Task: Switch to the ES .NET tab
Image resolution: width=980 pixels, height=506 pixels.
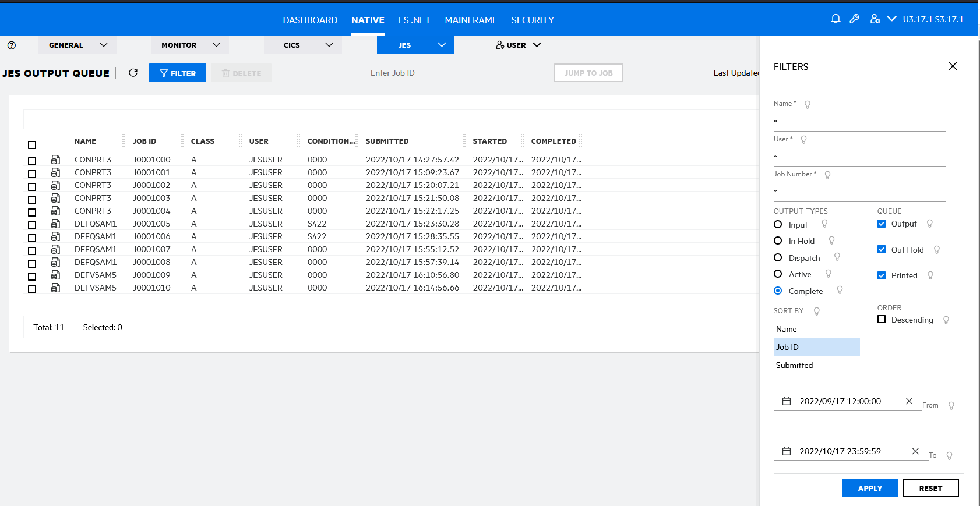Action: pyautogui.click(x=414, y=20)
